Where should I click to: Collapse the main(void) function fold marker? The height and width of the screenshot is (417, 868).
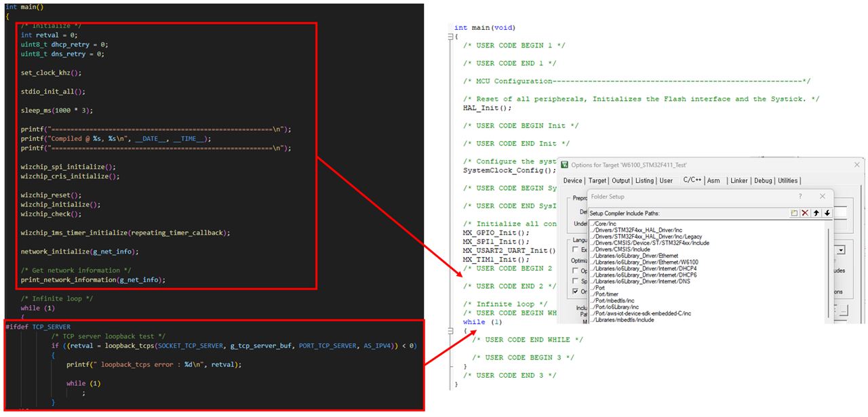coord(449,37)
